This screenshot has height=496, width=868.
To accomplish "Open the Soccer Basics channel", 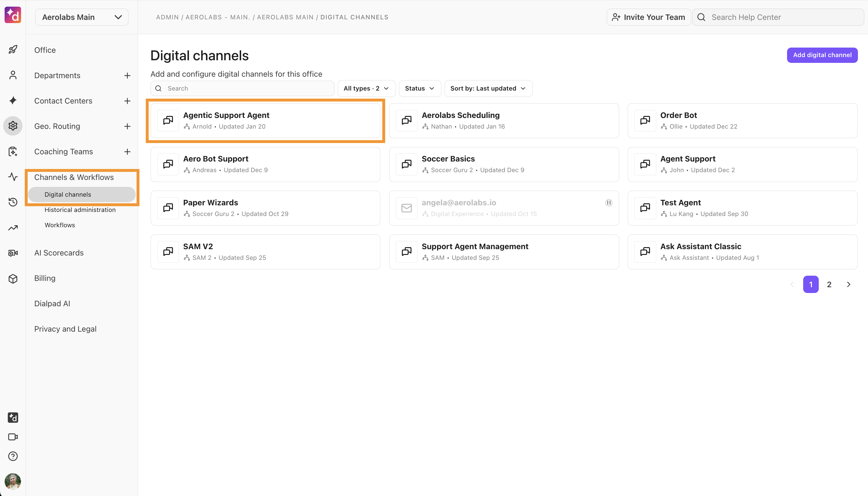I will point(504,165).
